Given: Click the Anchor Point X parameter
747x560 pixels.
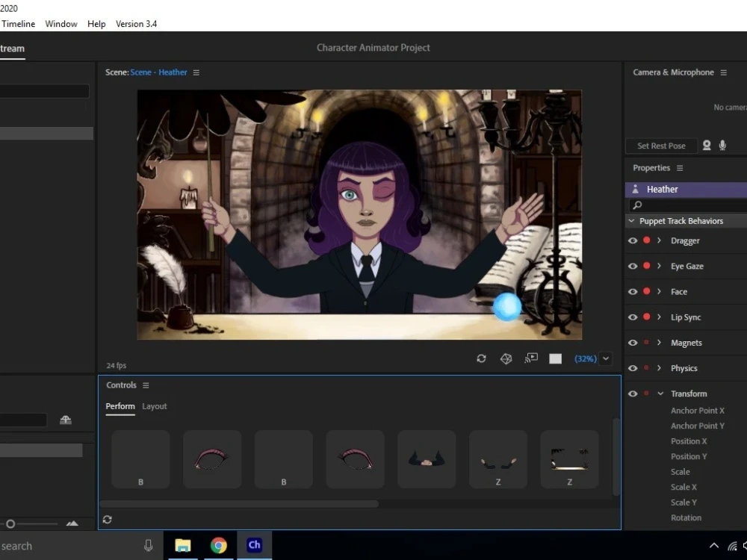Looking at the screenshot, I should 698,411.
